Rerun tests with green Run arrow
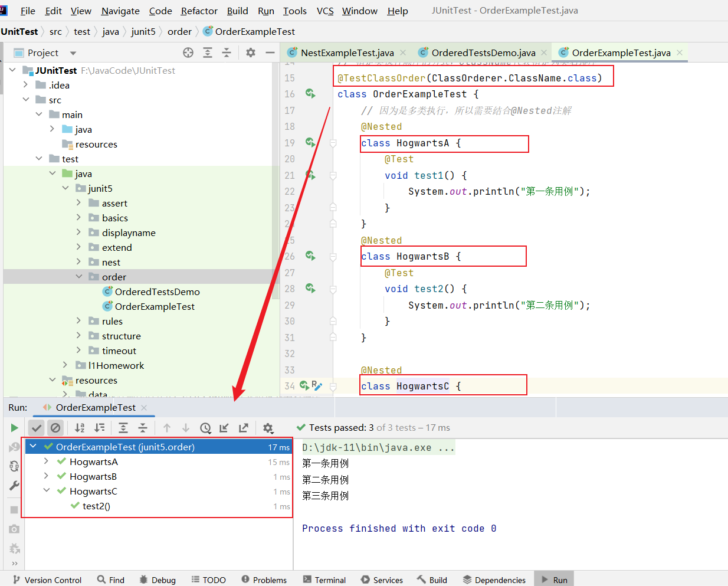 tap(14, 428)
